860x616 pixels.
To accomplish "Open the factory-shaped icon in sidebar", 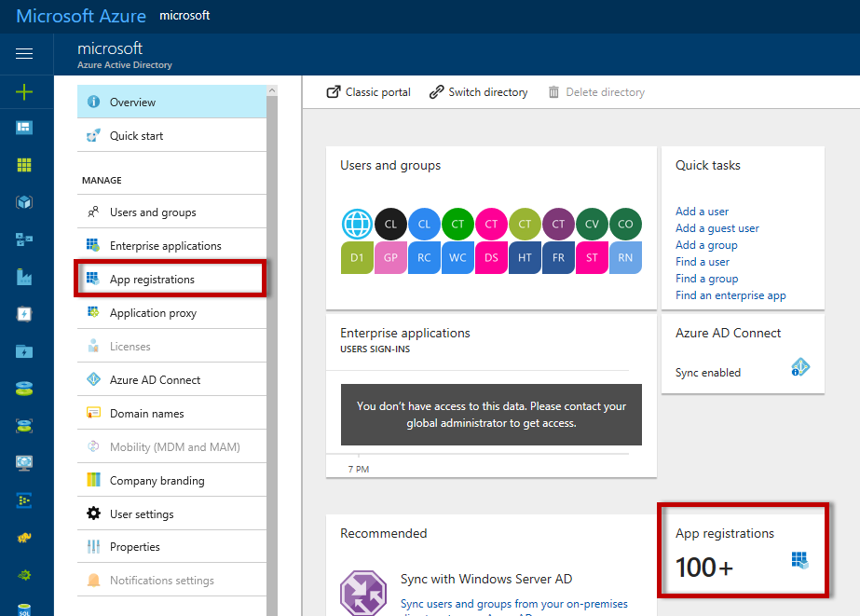I will tap(24, 277).
